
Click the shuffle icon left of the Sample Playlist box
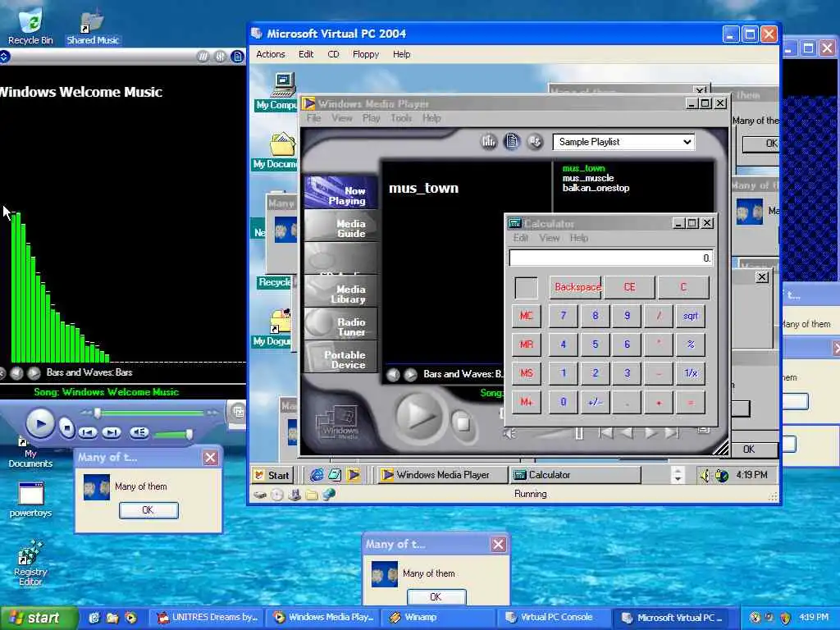(534, 141)
